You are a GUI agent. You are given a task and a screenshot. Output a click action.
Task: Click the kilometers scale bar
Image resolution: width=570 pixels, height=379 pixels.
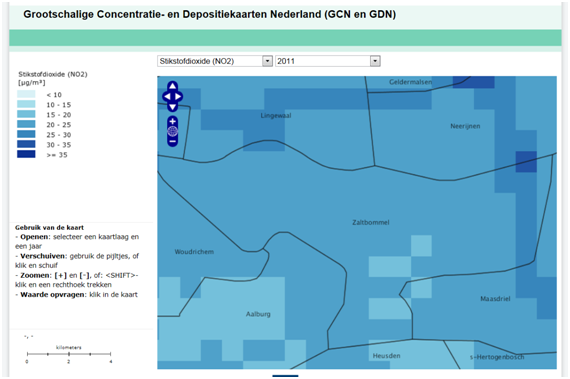coord(69,354)
